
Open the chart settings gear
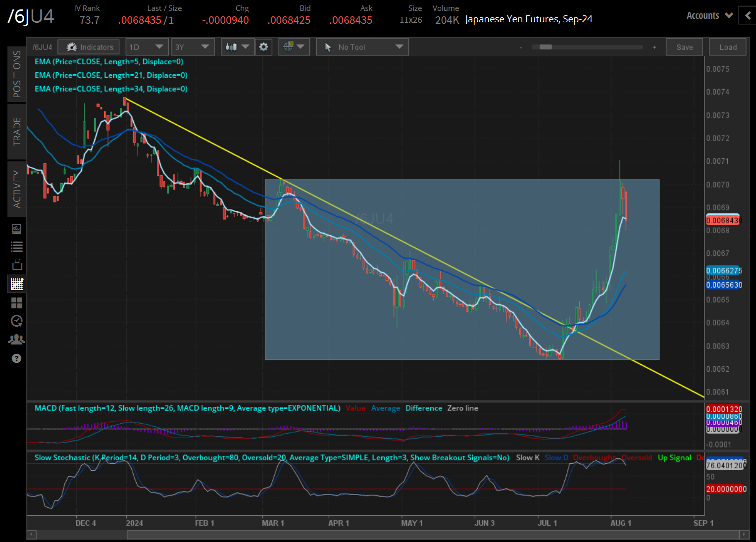pyautogui.click(x=263, y=47)
